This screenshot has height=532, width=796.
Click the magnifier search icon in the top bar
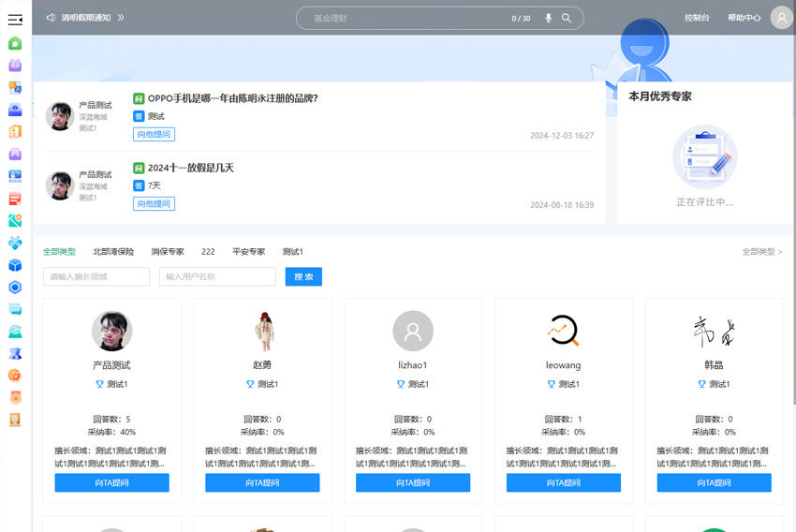click(x=567, y=19)
